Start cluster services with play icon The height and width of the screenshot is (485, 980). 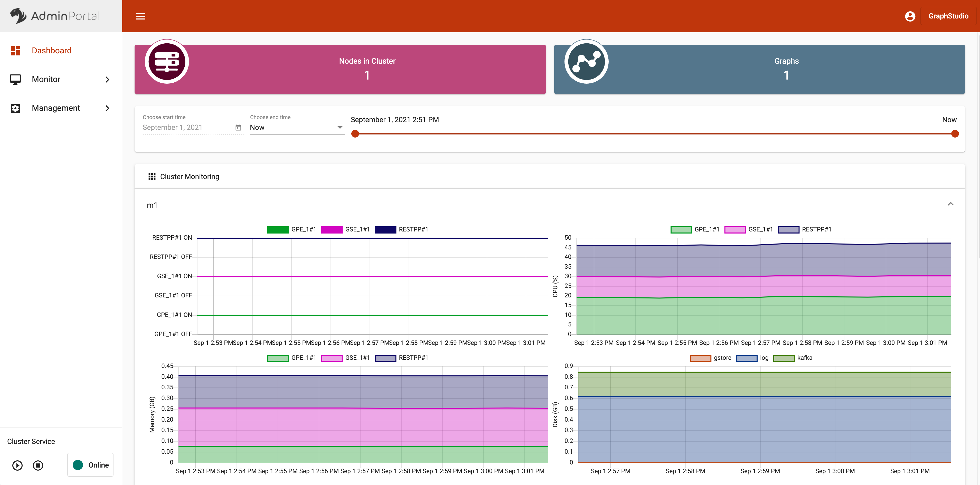(x=17, y=465)
